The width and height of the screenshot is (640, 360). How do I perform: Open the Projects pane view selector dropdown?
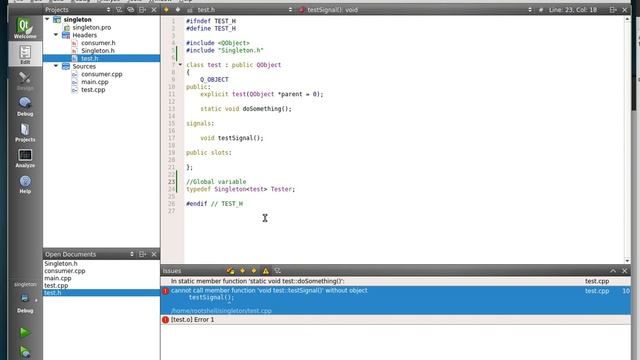(78, 9)
